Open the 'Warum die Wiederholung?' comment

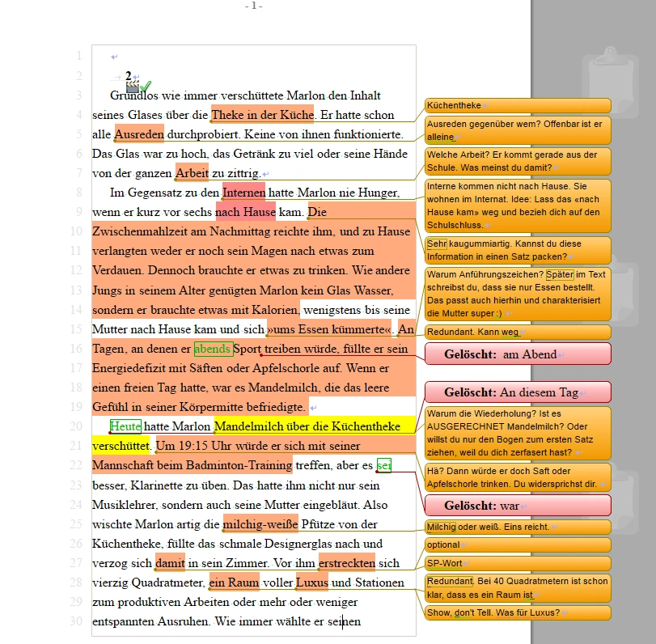click(x=518, y=433)
